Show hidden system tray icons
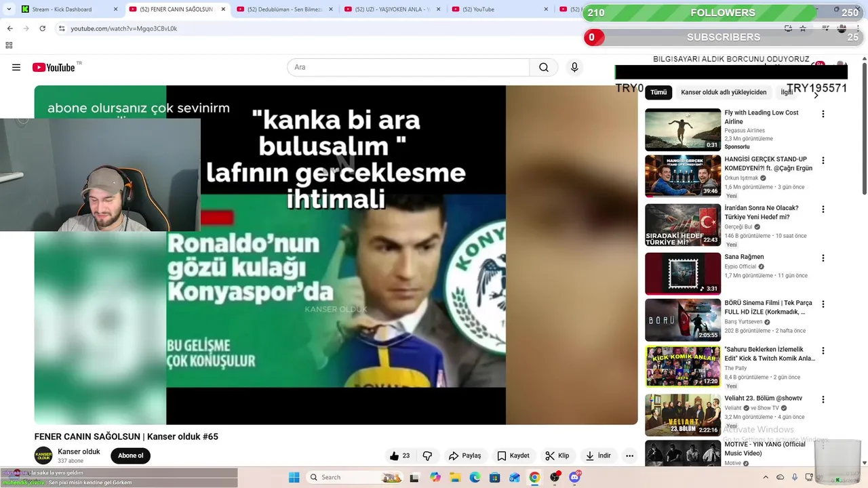Viewport: 868px width, 488px height. point(766,477)
